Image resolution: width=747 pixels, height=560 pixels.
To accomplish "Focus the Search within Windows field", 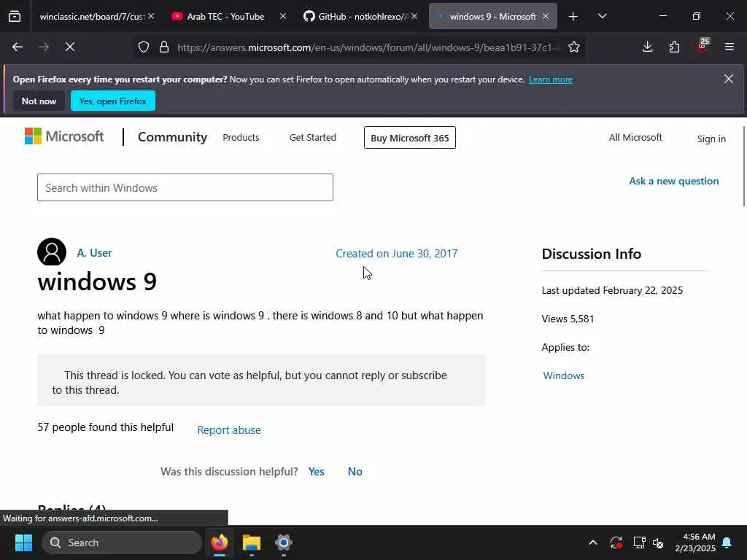I will (185, 187).
